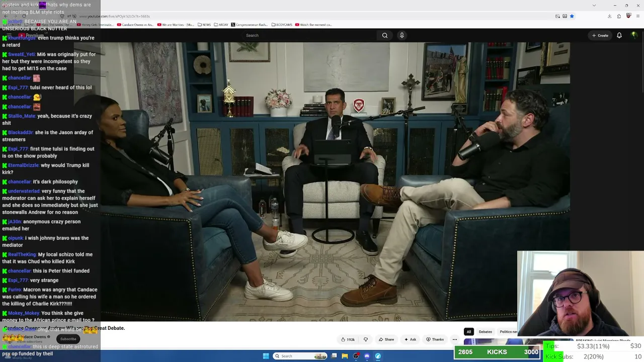Click into the YouTube search field

pos(309,35)
